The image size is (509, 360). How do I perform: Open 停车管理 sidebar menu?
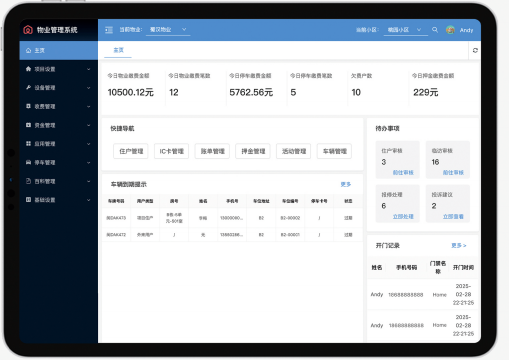coord(59,162)
